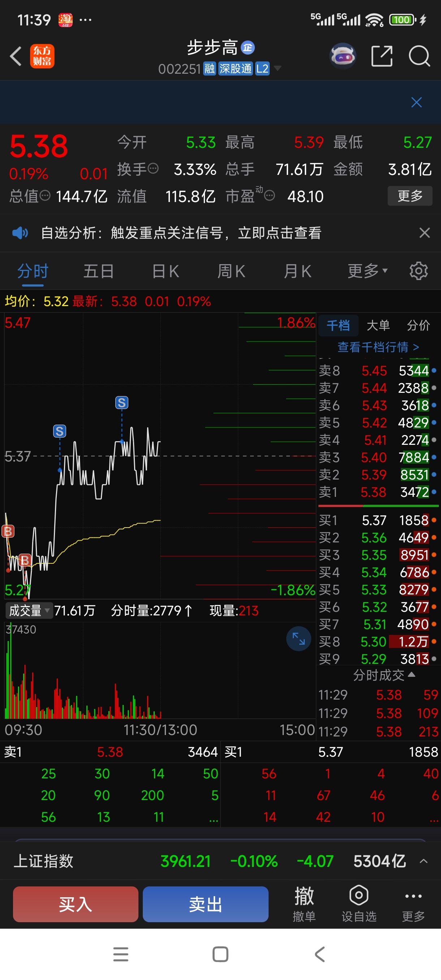
Task: Switch to the 周K chart tab
Action: coord(231,271)
